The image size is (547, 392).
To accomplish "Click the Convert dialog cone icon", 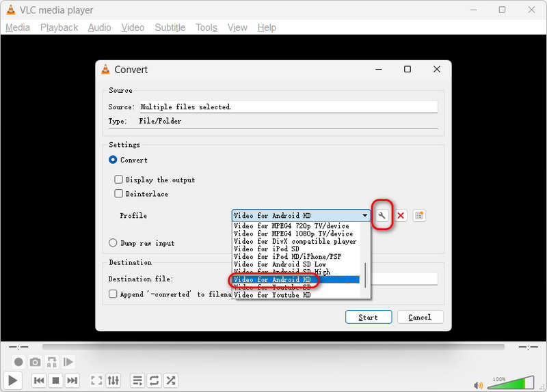I will point(105,70).
